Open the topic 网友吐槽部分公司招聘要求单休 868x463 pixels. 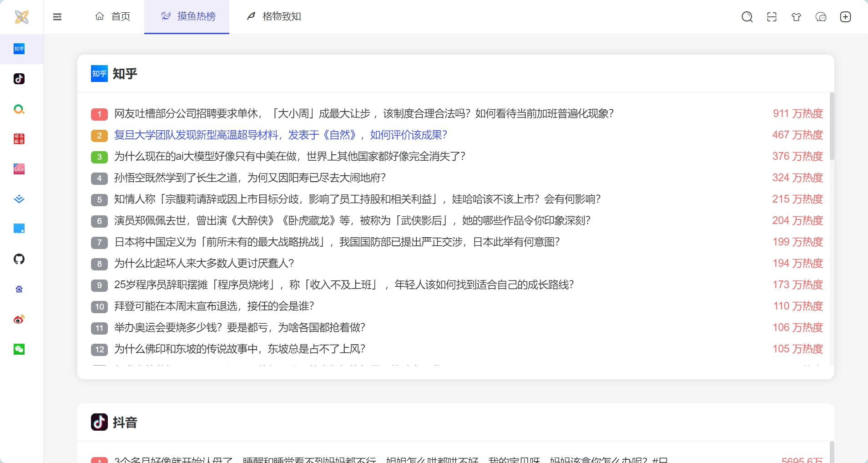[x=364, y=113]
